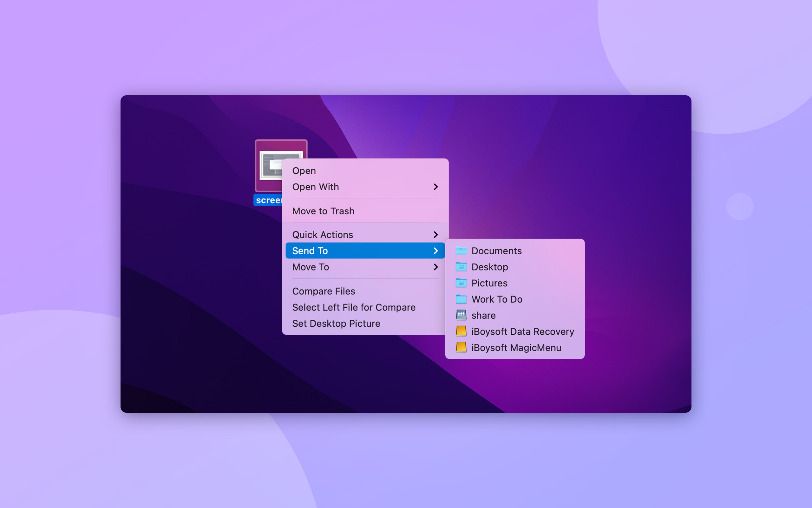Viewport: 812px width, 508px height.
Task: Send file to iBoysoft Data Recovery
Action: (515, 331)
